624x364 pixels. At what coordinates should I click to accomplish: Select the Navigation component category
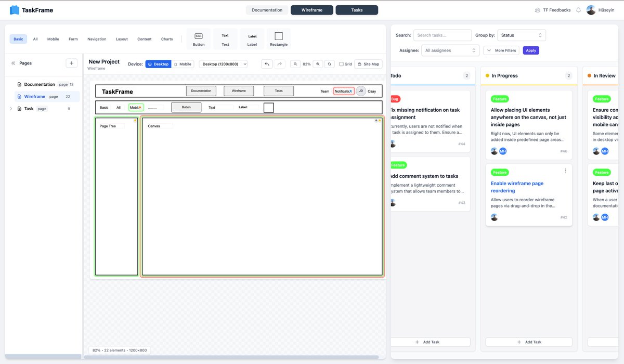point(97,39)
